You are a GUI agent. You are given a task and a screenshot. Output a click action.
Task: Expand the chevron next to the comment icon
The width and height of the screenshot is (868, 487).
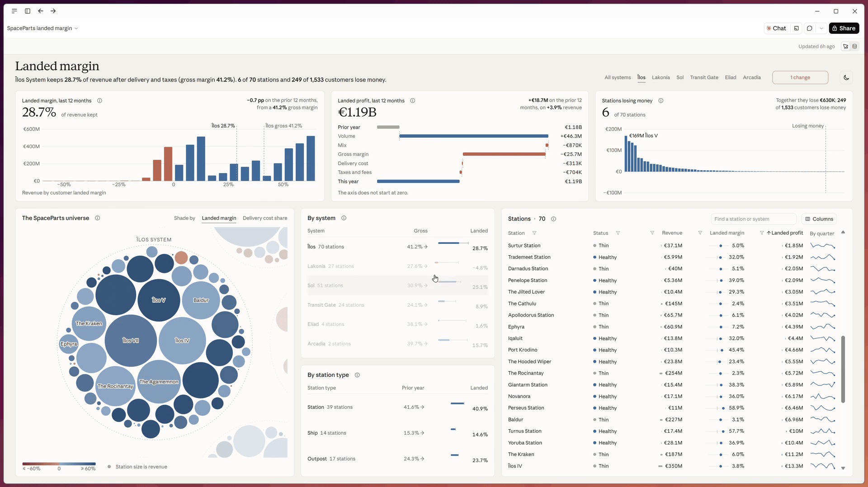coord(821,28)
